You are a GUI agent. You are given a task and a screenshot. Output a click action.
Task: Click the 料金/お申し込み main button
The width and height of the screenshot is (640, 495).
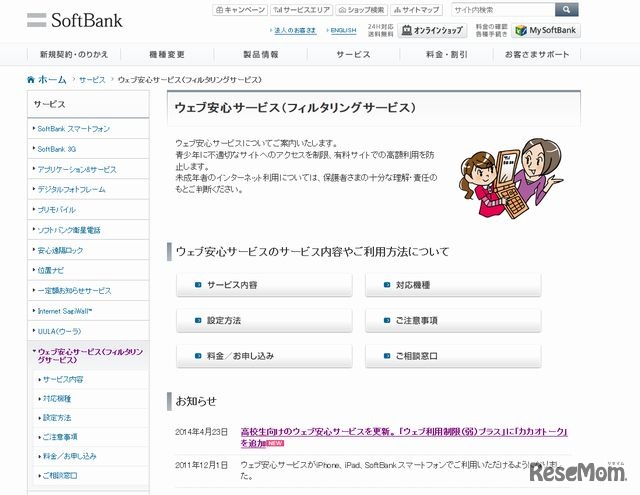click(264, 356)
